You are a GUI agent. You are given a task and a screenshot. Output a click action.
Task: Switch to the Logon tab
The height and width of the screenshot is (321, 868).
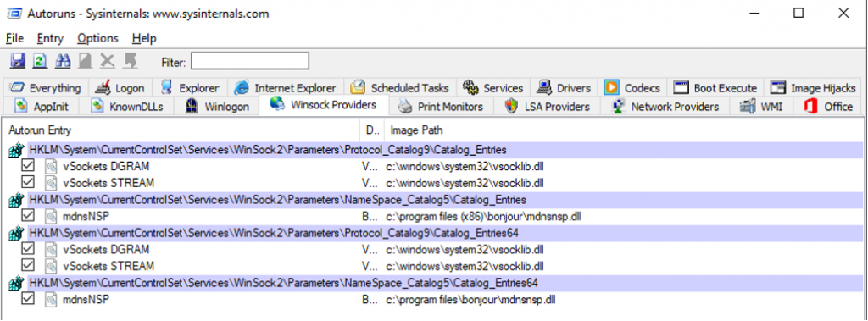[120, 88]
